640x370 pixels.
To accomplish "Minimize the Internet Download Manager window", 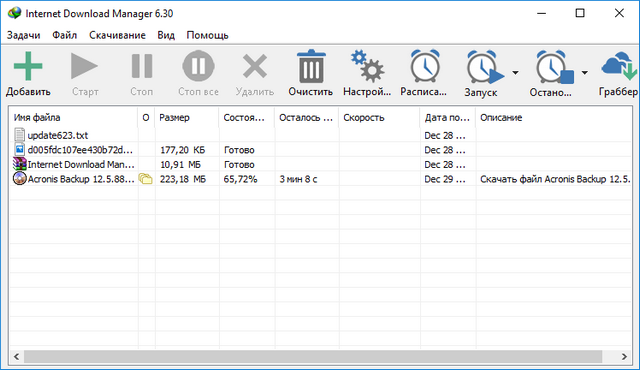I will pos(542,13).
